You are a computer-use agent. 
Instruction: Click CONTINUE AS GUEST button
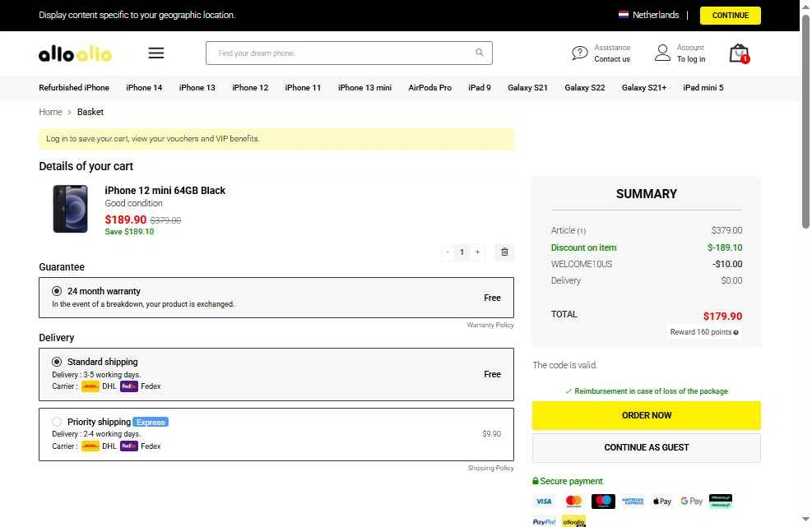[x=647, y=447]
